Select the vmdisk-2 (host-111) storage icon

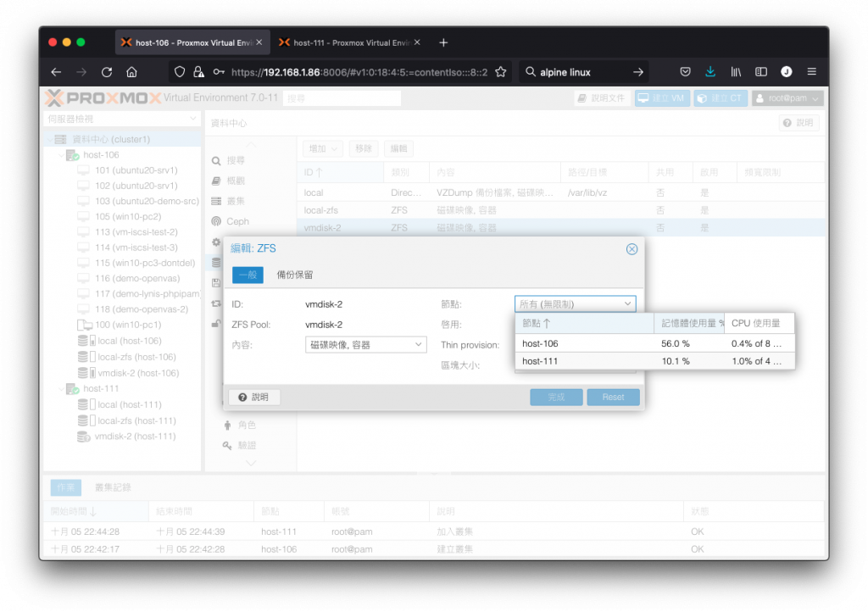(x=84, y=437)
